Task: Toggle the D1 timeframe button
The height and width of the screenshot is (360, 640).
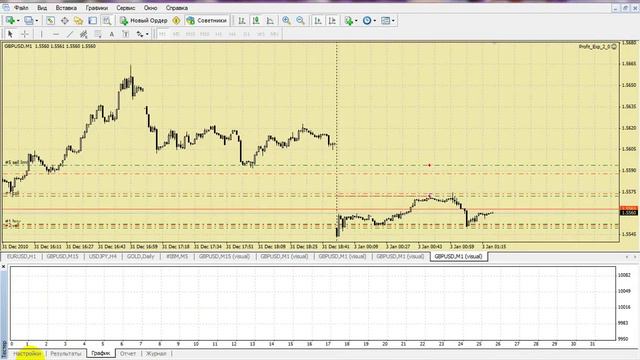Action: point(247,34)
